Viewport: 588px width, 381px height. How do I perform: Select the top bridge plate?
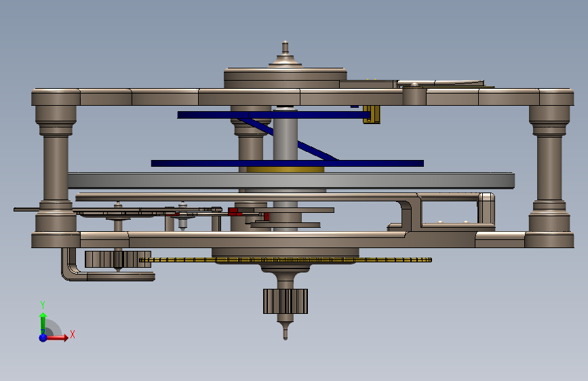pos(302,97)
